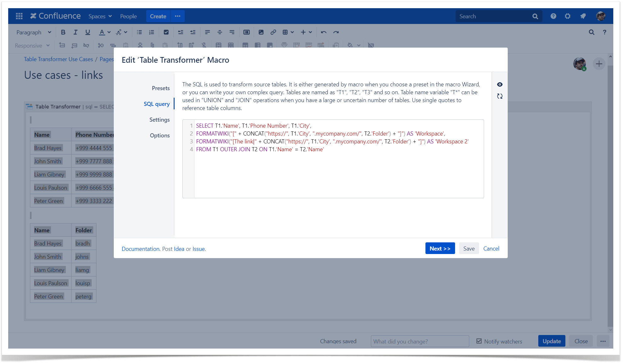Open the app switcher grid icon
This screenshot has width=624, height=364.
[x=19, y=16]
